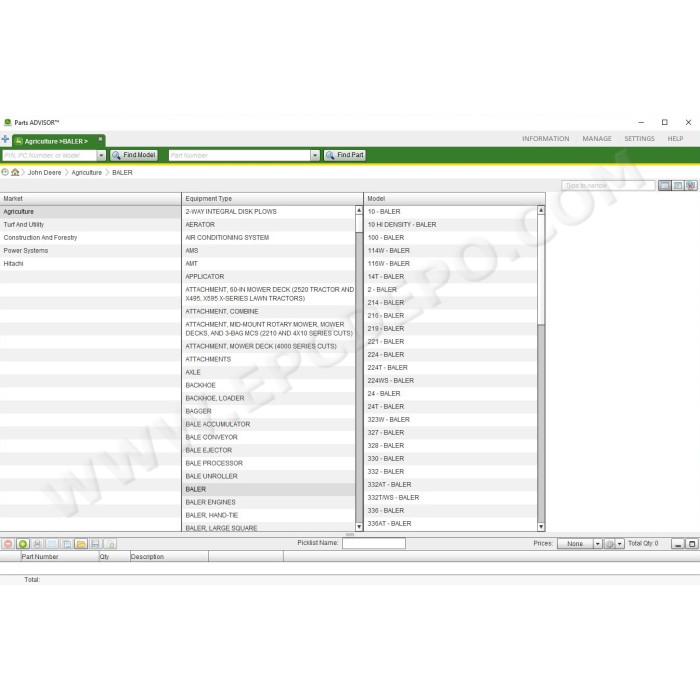Click the print picklist icon
700x700 pixels.
38,543
